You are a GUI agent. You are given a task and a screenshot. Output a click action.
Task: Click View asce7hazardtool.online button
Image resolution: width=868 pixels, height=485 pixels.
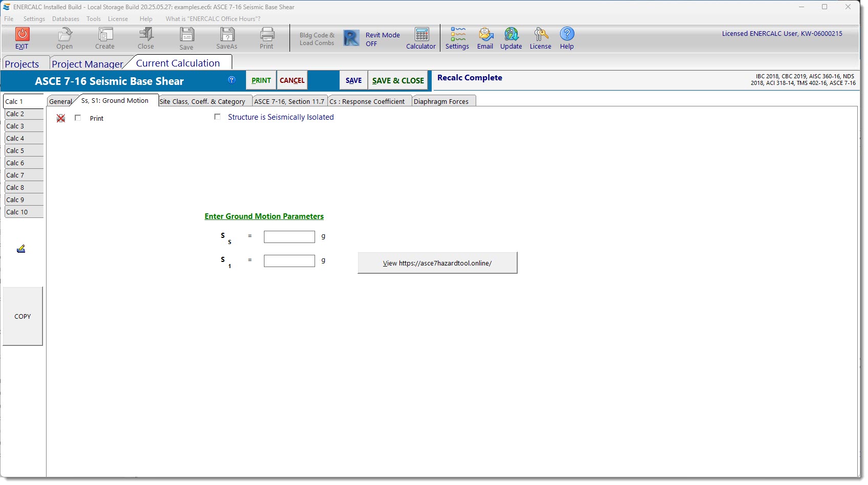(437, 263)
